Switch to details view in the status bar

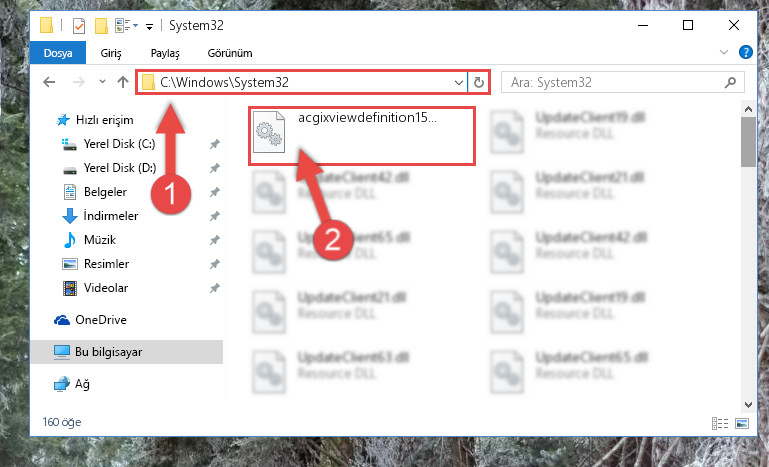(x=719, y=423)
